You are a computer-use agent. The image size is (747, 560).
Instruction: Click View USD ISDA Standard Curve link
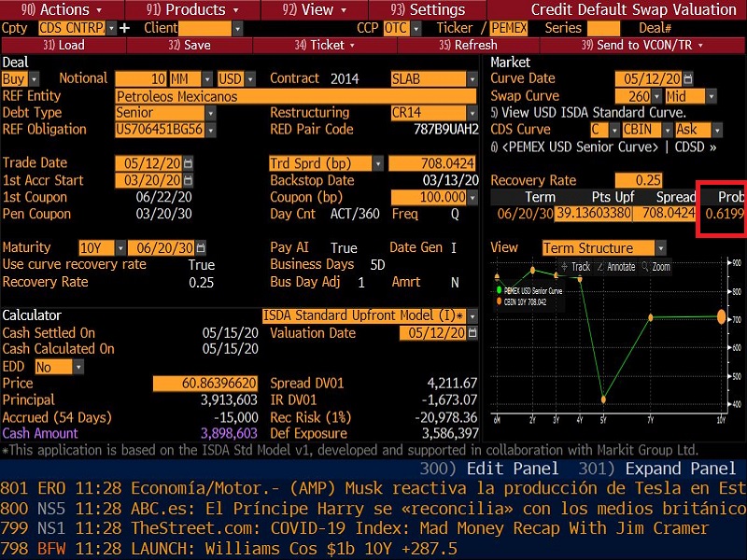click(x=588, y=113)
